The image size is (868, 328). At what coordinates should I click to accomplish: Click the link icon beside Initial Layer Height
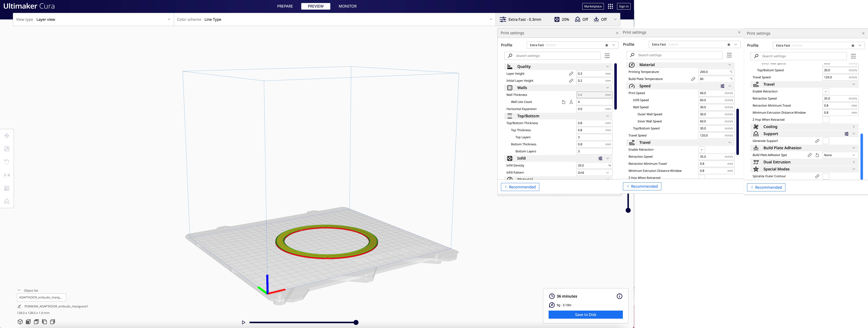pos(571,81)
